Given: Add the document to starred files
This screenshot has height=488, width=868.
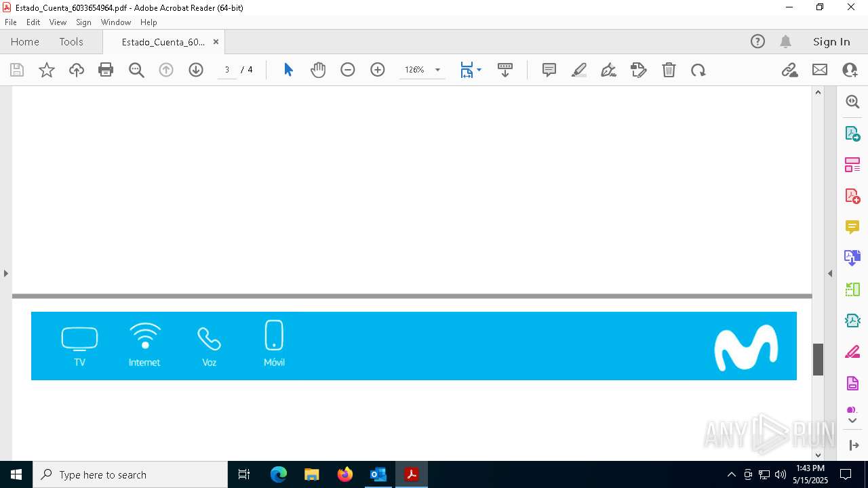Looking at the screenshot, I should [x=47, y=70].
